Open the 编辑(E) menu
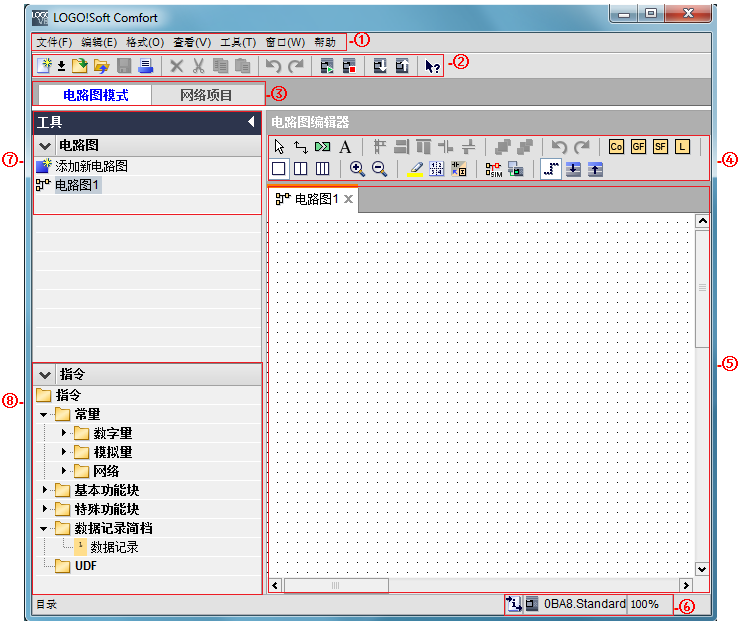This screenshot has height=626, width=740. 99,42
